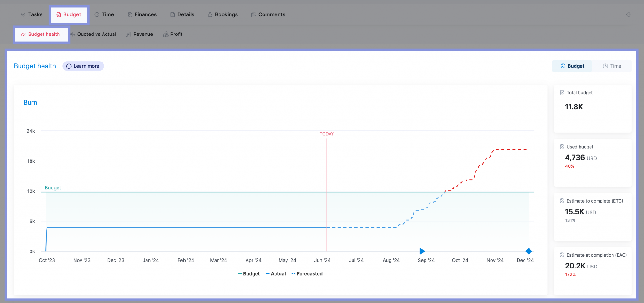Toggle the Actual series in the legend
Screen dimensions: 644x303
tap(276, 273)
